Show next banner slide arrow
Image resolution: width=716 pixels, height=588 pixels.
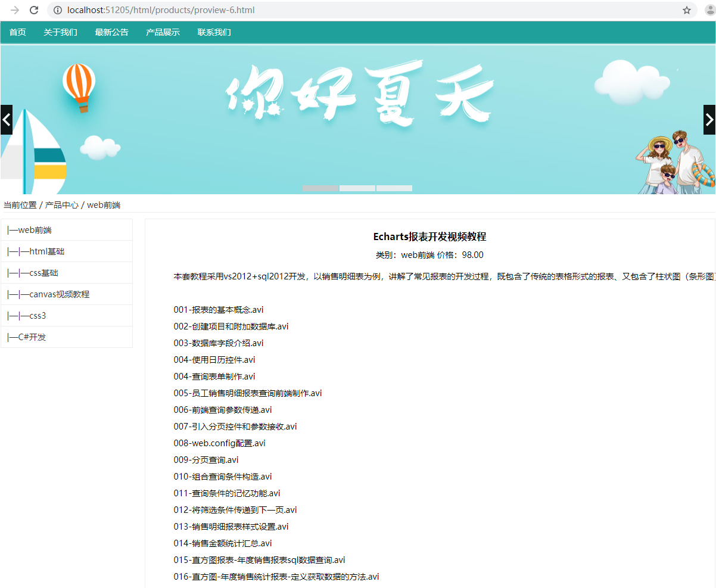[x=709, y=120]
